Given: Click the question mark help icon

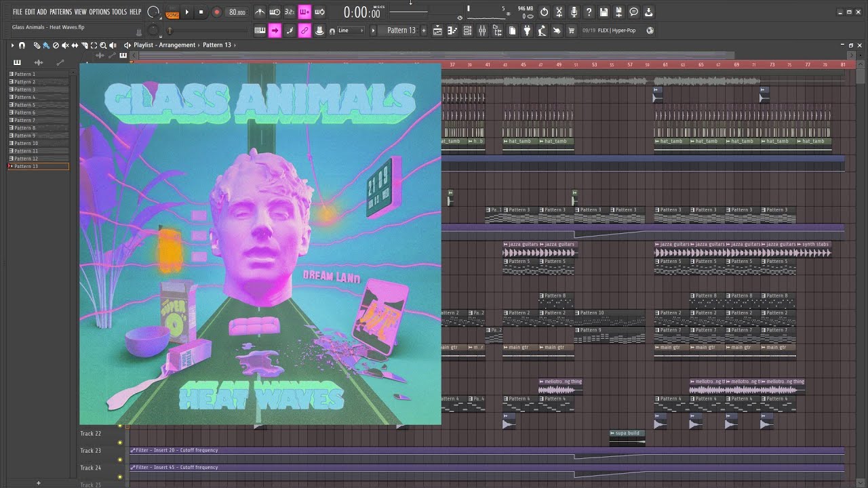Looking at the screenshot, I should click(x=589, y=12).
